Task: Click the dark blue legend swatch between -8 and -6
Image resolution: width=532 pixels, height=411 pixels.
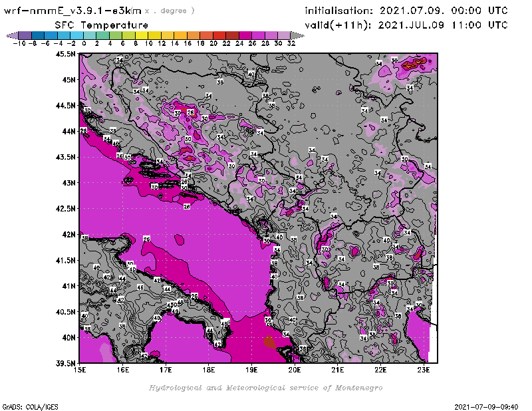Action: (x=39, y=35)
